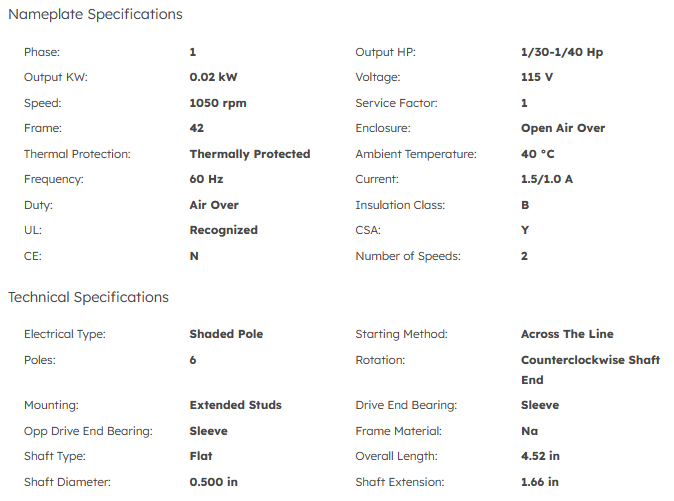Select the 4.52 in overall length
This screenshot has width=674, height=501.
click(540, 456)
